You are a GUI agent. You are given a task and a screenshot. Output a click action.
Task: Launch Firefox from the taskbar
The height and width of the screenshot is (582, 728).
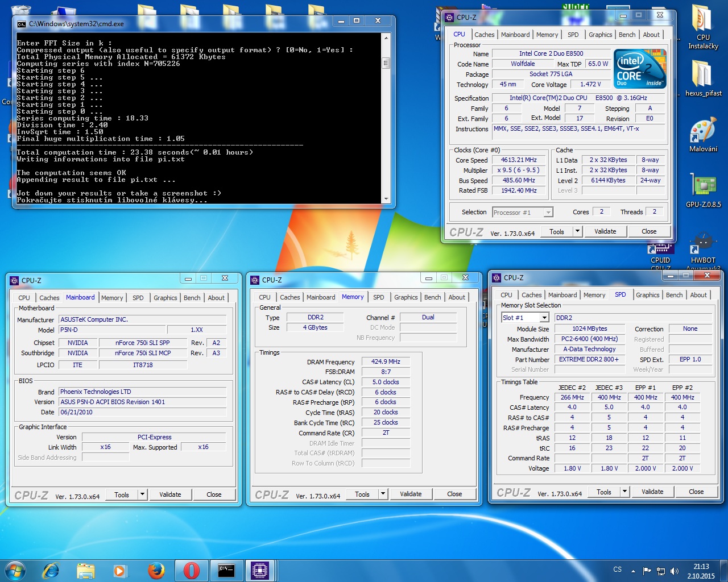coord(156,571)
